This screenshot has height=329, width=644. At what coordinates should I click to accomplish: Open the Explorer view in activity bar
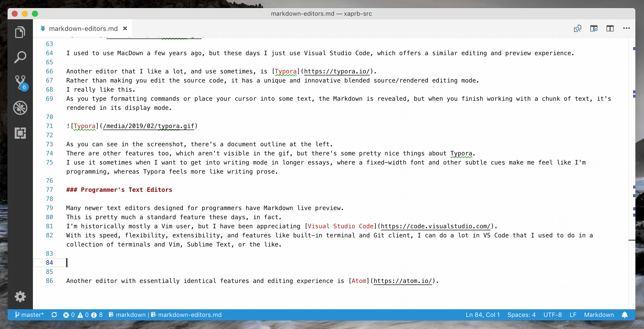(x=20, y=32)
